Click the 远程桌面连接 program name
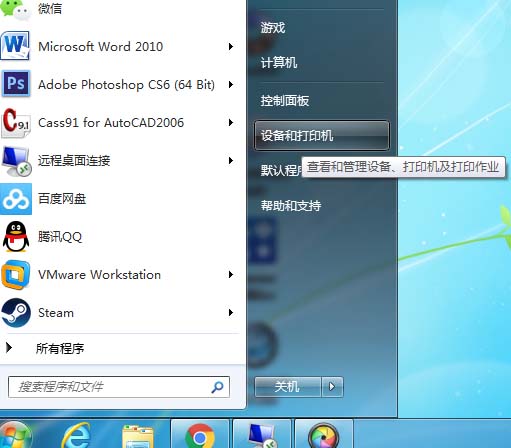Viewport: 511px width, 448px height. [x=74, y=161]
